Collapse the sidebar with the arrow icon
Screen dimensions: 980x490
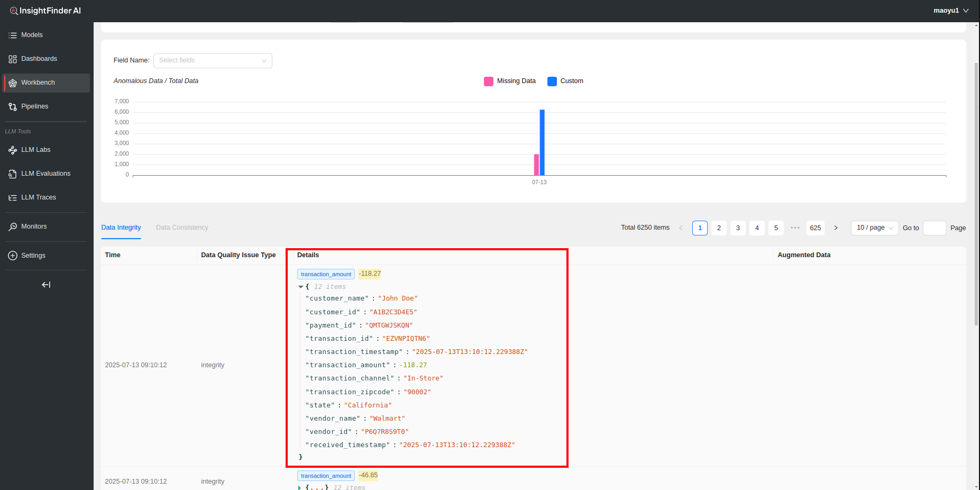point(46,285)
